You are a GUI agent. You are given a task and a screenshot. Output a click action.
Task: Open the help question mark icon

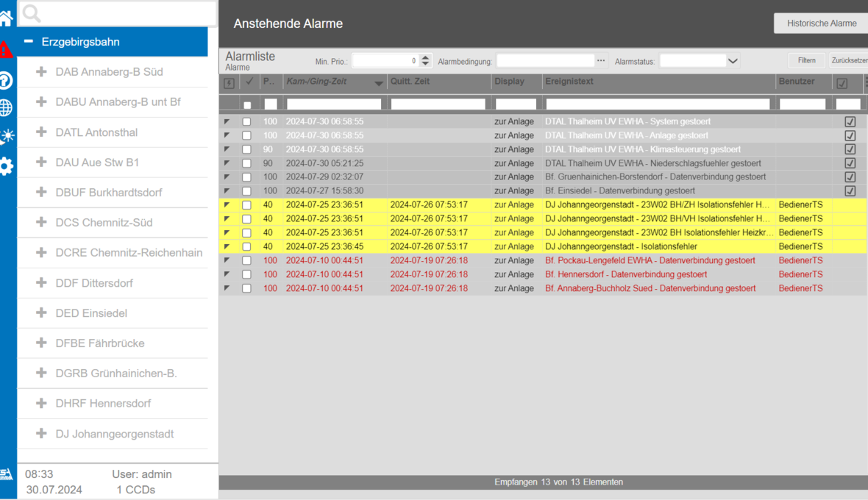[x=6, y=80]
